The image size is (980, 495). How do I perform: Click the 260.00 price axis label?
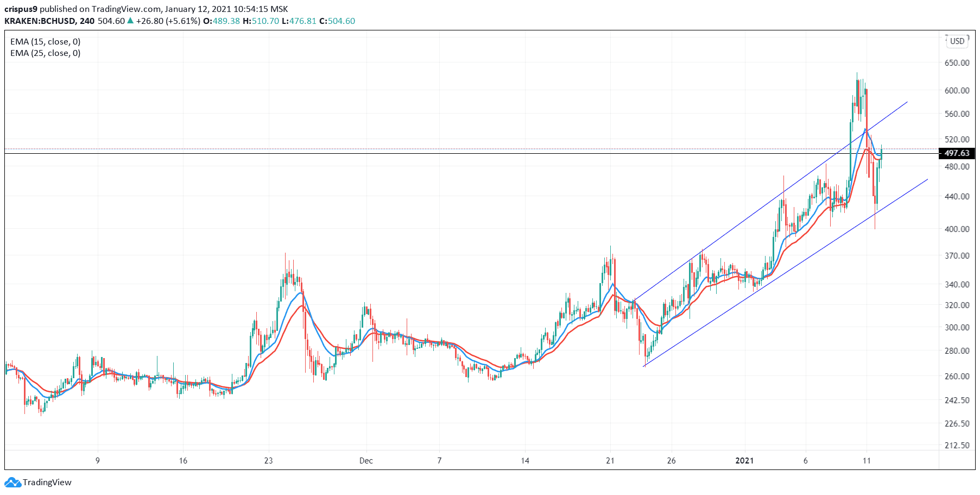[x=957, y=377]
